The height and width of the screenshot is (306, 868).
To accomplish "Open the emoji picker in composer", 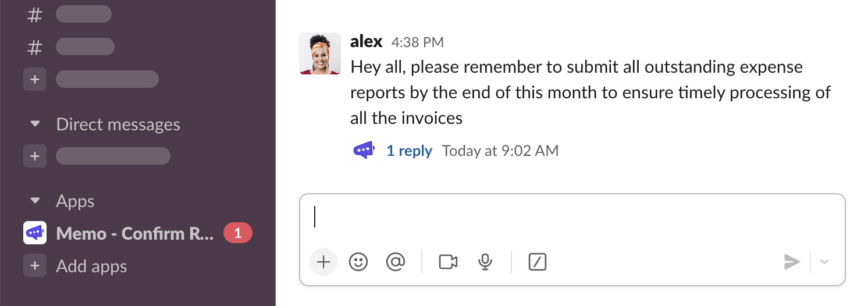I will [358, 262].
